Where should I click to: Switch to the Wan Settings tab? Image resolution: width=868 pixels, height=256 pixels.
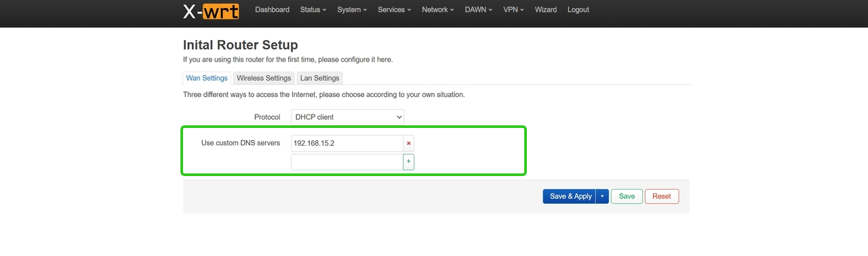pos(207,78)
